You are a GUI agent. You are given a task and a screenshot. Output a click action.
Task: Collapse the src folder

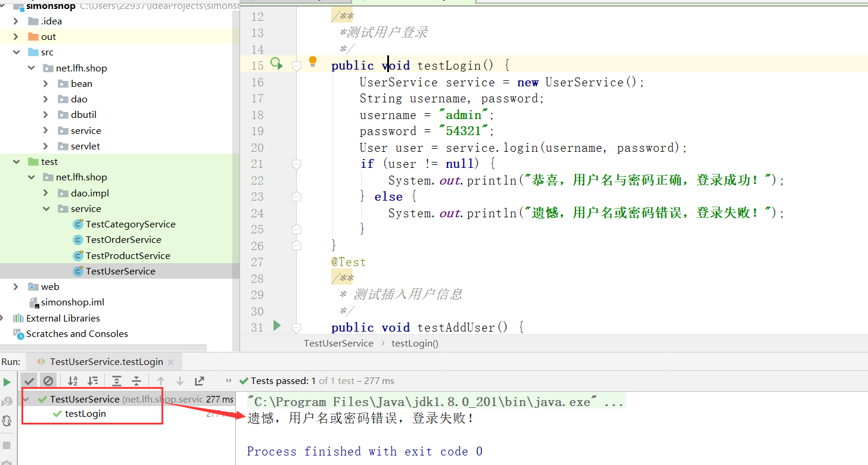[x=16, y=52]
